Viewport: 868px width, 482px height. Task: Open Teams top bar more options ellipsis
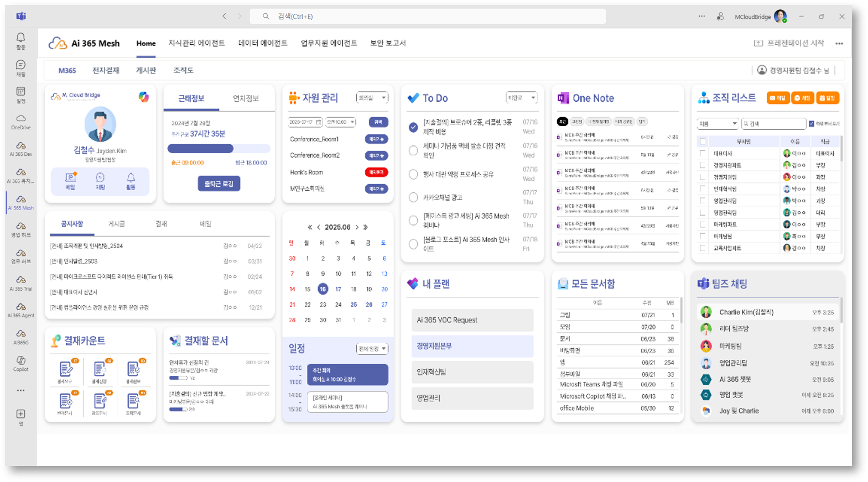click(x=701, y=16)
